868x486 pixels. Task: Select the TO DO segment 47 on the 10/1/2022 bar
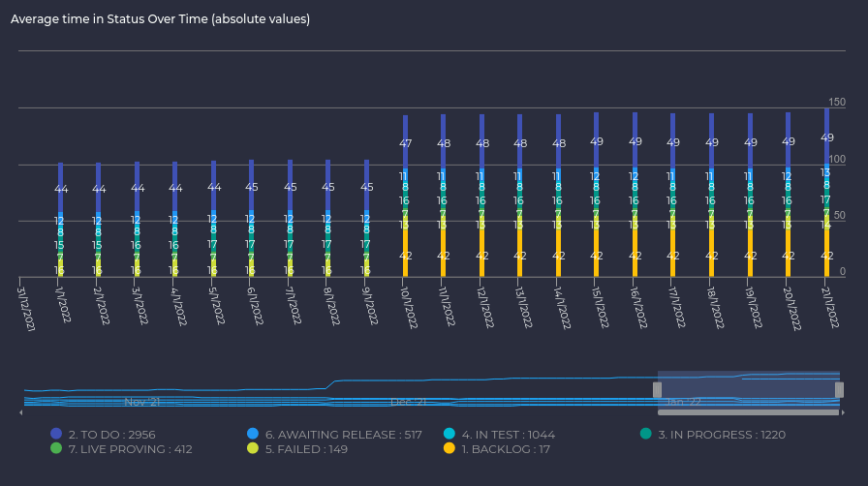point(405,141)
